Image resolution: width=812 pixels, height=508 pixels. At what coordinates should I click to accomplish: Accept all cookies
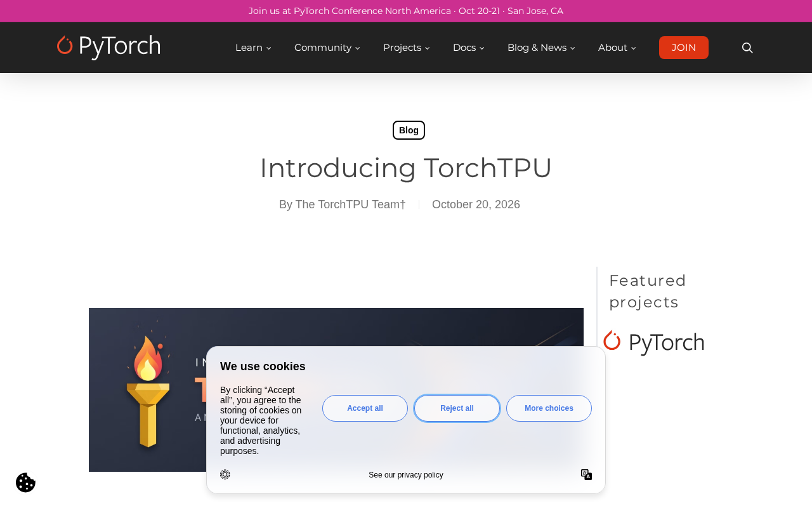[365, 408]
